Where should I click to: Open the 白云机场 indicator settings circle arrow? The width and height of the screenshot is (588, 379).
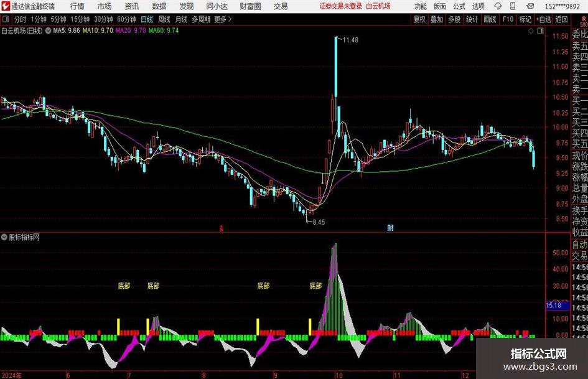coord(49,30)
